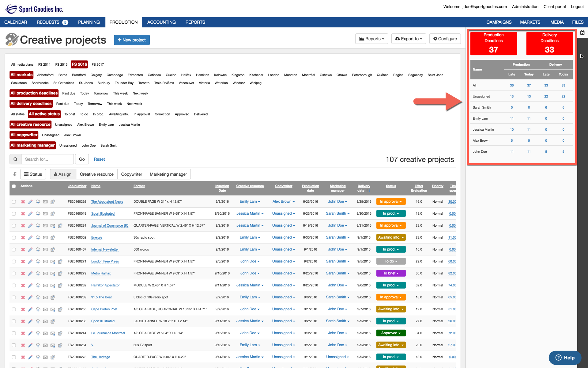Open In approval status dropdown for Abbotsford News
This screenshot has height=368, width=588.
(x=391, y=202)
